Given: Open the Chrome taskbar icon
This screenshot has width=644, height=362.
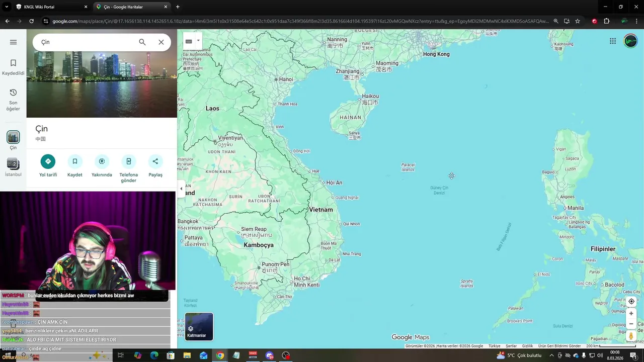Looking at the screenshot, I should 220,355.
